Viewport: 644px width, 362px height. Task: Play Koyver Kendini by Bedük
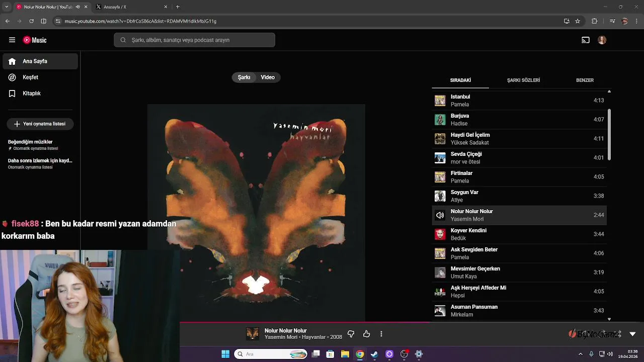(x=519, y=234)
